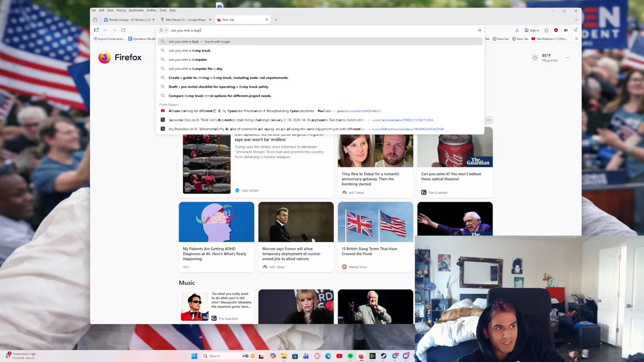Viewport: 644px width, 362px height.
Task: Close the New Tab tab
Action: point(266,20)
